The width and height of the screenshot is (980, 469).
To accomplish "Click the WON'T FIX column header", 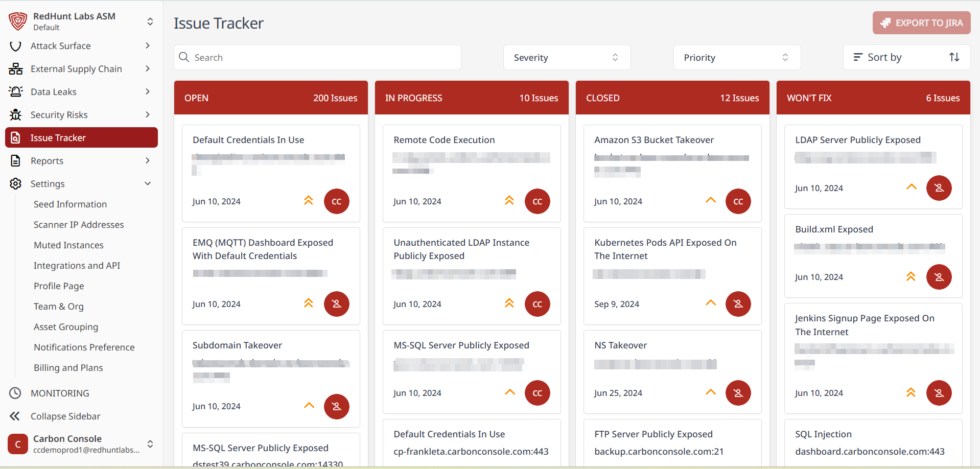I will click(x=873, y=98).
